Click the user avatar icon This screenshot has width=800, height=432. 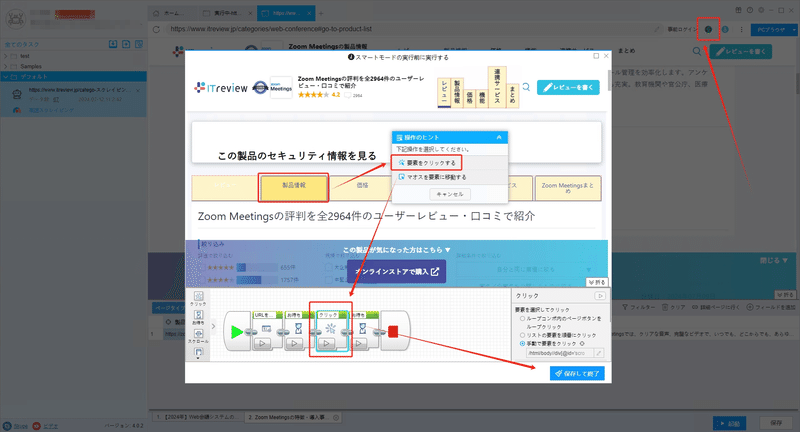tap(15, 20)
